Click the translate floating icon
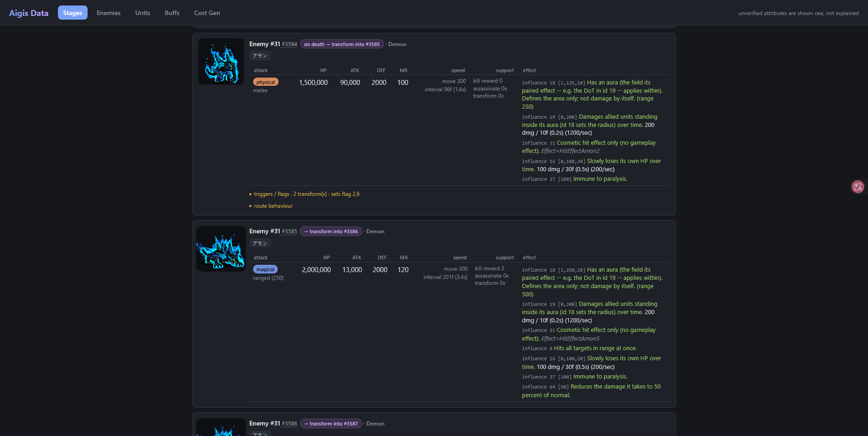Image resolution: width=868 pixels, height=436 pixels. tap(858, 187)
